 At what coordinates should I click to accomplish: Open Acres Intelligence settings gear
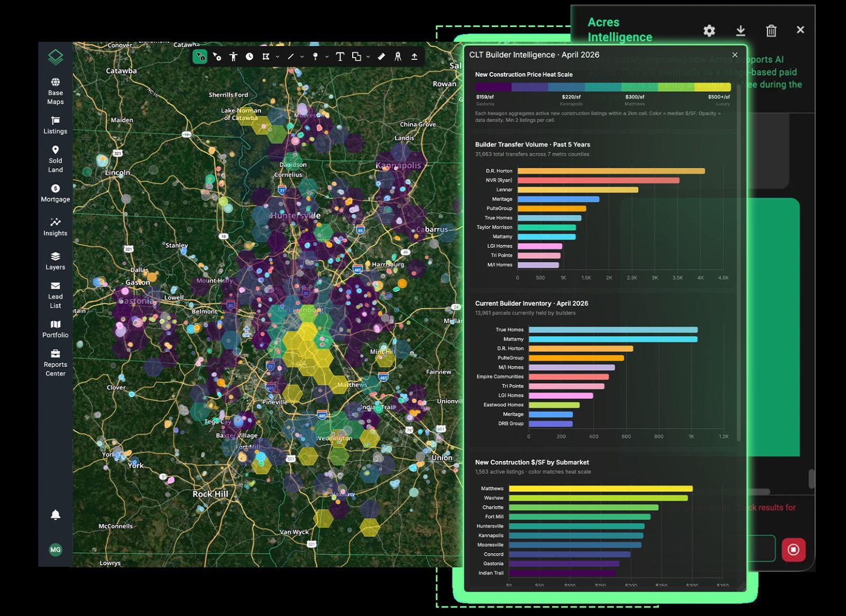point(709,31)
